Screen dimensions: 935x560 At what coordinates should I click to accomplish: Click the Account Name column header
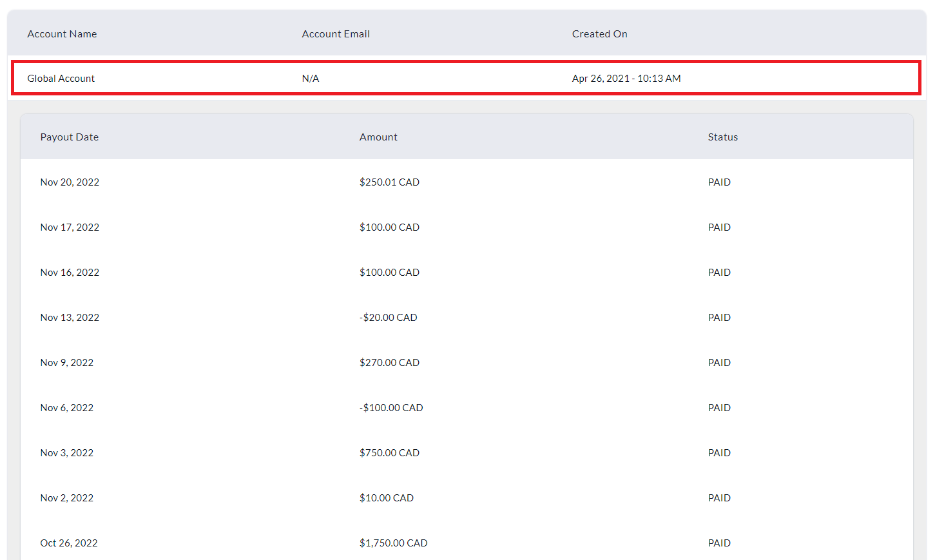[x=62, y=34]
